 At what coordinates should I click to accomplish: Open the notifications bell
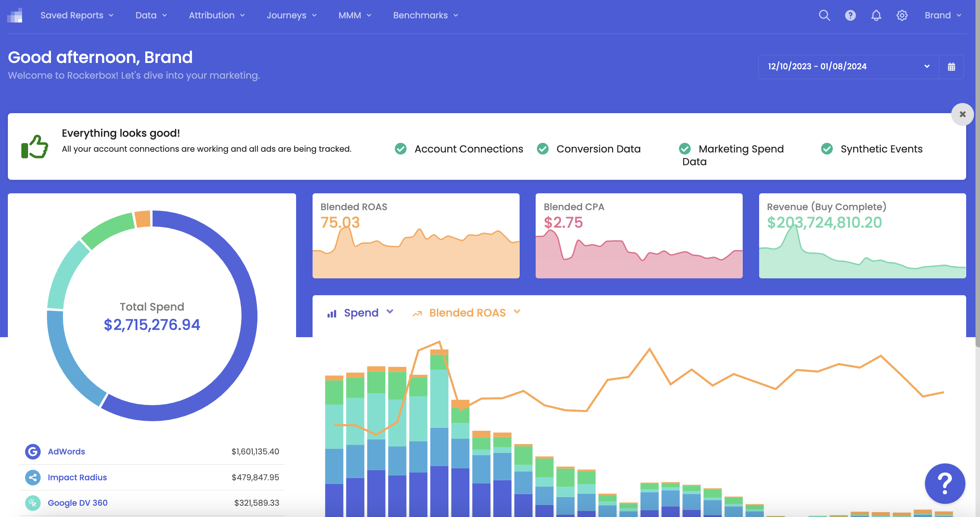tap(876, 15)
